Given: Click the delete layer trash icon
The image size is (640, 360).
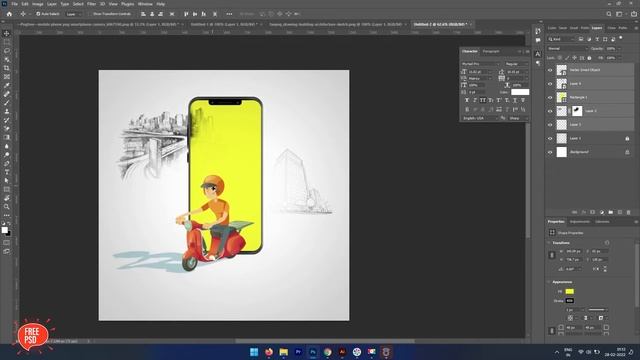Looking at the screenshot, I should click(629, 212).
